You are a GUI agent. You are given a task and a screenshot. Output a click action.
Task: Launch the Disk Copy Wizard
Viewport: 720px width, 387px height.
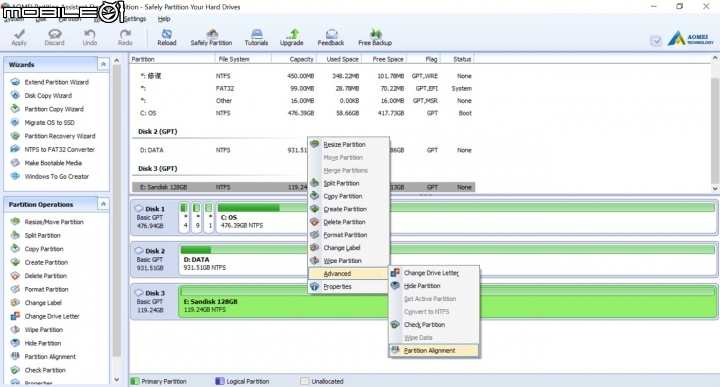[42, 95]
